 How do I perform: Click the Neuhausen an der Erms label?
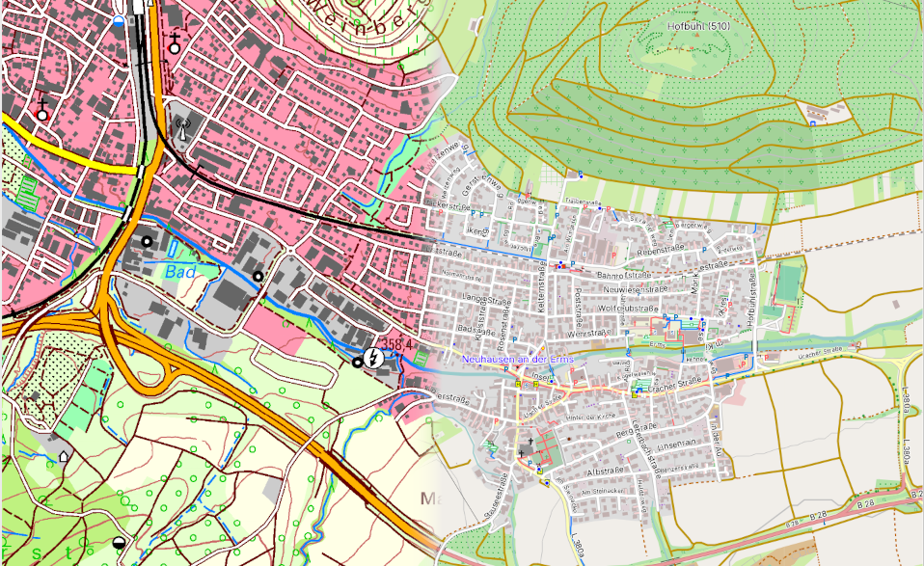(517, 359)
